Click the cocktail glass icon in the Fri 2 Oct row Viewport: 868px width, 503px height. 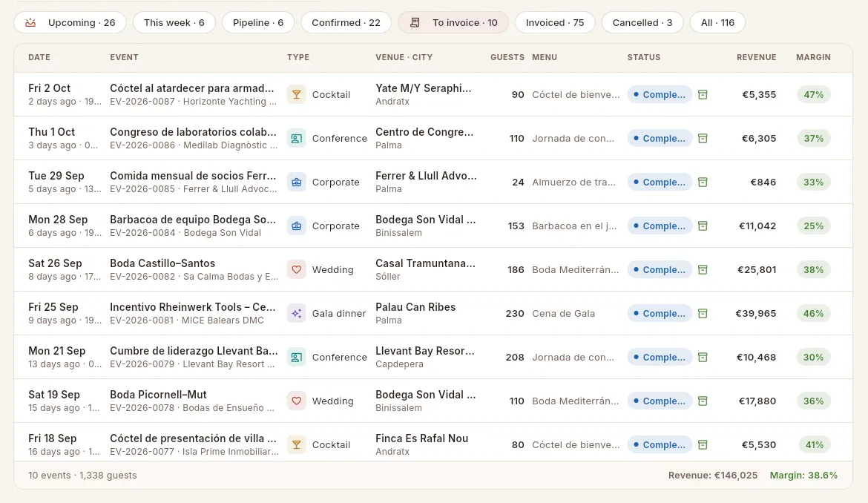[x=297, y=95]
